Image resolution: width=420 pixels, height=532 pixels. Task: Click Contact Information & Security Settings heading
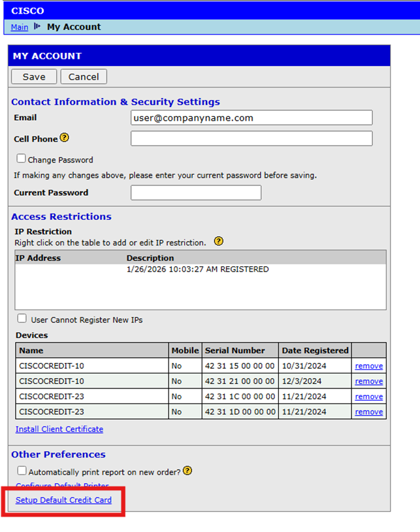[x=116, y=102]
